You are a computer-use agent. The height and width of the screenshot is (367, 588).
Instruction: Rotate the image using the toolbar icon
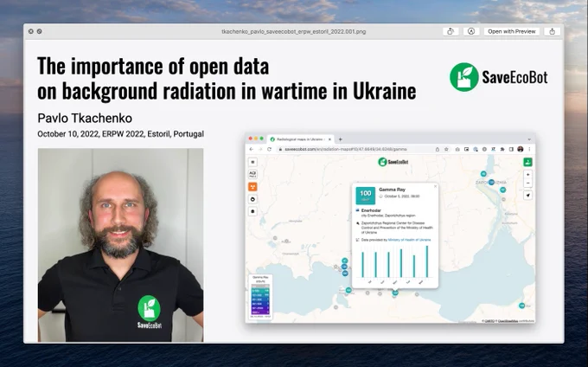click(x=451, y=31)
